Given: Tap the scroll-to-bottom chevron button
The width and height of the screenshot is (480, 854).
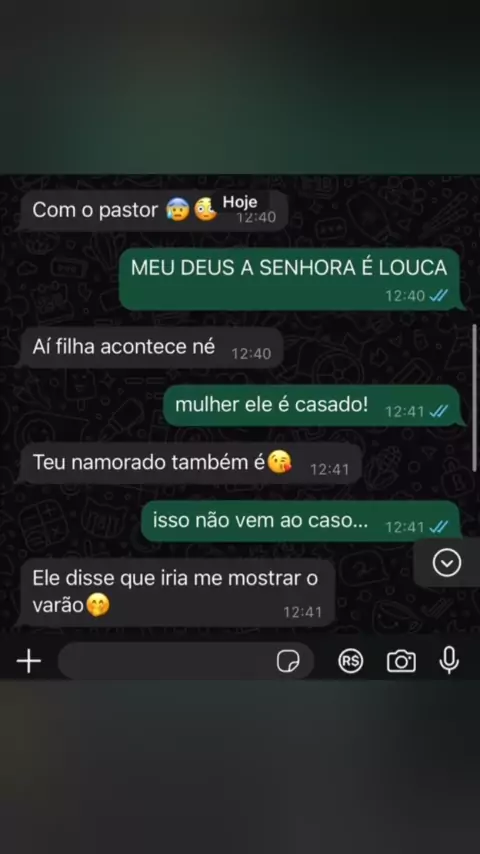Looking at the screenshot, I should click(x=447, y=563).
